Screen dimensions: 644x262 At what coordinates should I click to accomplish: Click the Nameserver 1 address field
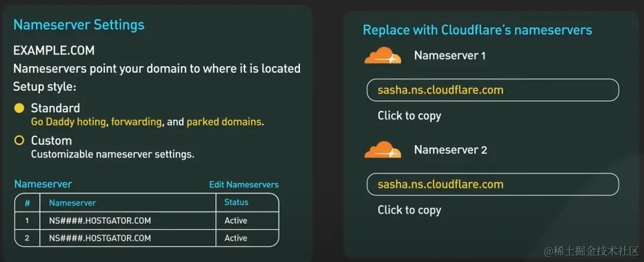coord(493,90)
